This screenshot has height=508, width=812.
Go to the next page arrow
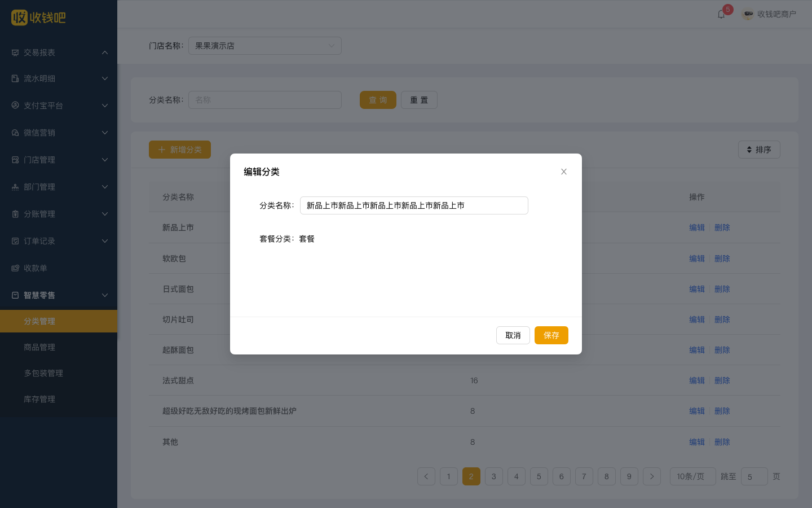[x=652, y=476]
